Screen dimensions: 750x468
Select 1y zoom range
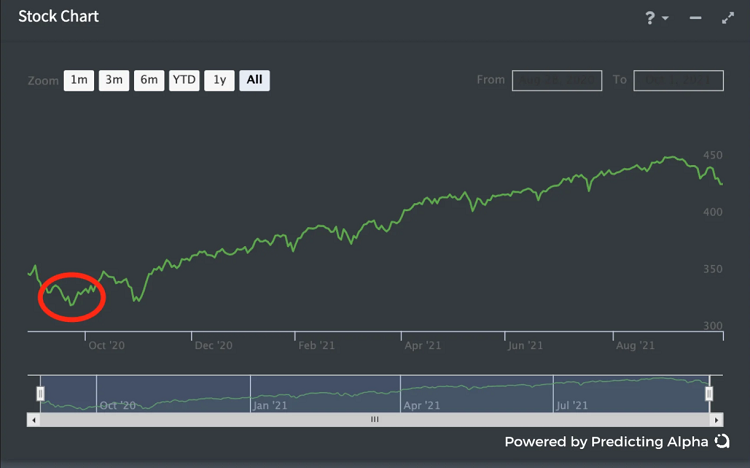coord(220,80)
